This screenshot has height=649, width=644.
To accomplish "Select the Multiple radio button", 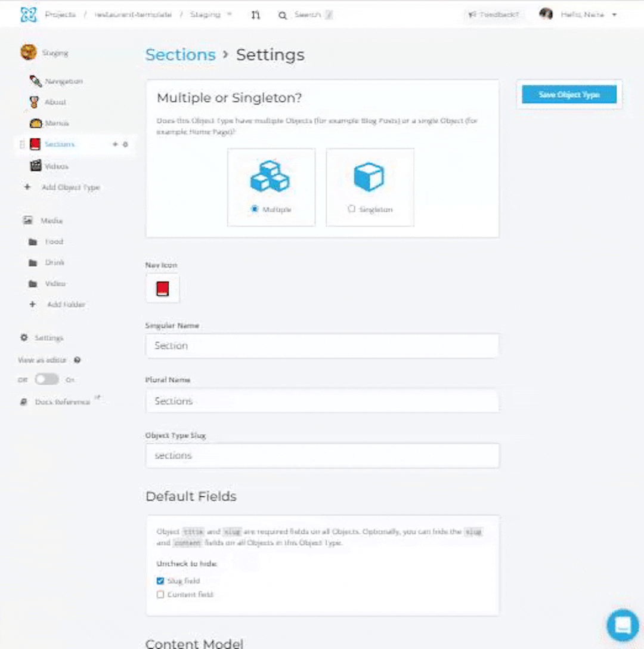I will [255, 209].
